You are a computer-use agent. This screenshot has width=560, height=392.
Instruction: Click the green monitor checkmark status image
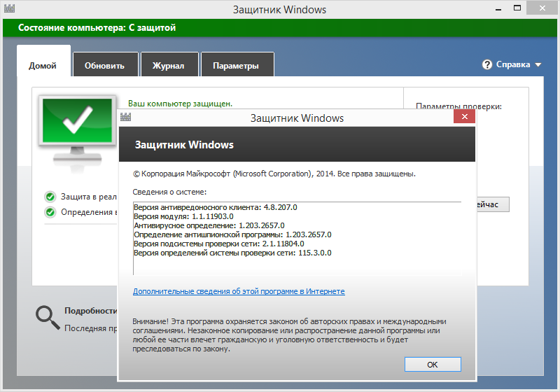[77, 134]
